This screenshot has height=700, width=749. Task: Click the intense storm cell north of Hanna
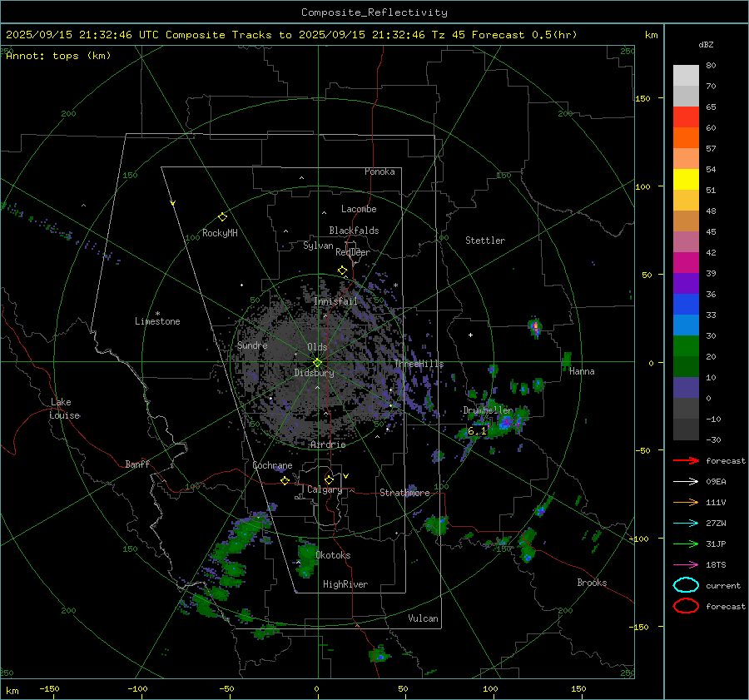coord(535,327)
